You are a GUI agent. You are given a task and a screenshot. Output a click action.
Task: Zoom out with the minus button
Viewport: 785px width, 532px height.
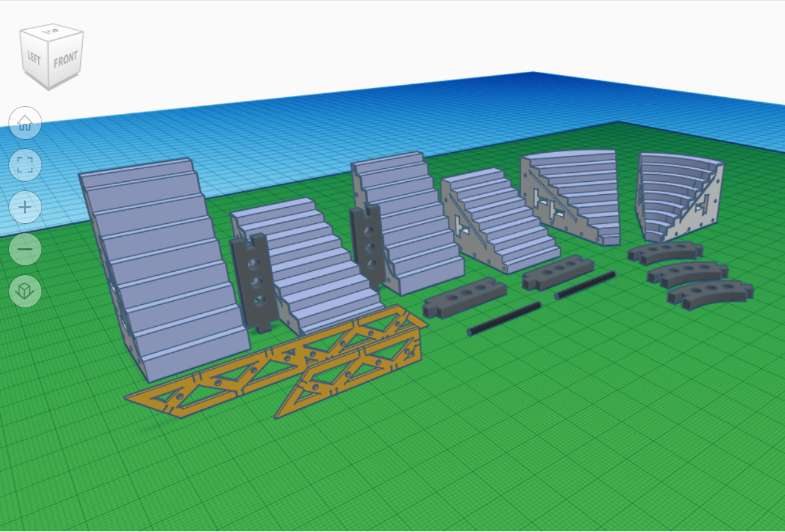click(x=25, y=249)
